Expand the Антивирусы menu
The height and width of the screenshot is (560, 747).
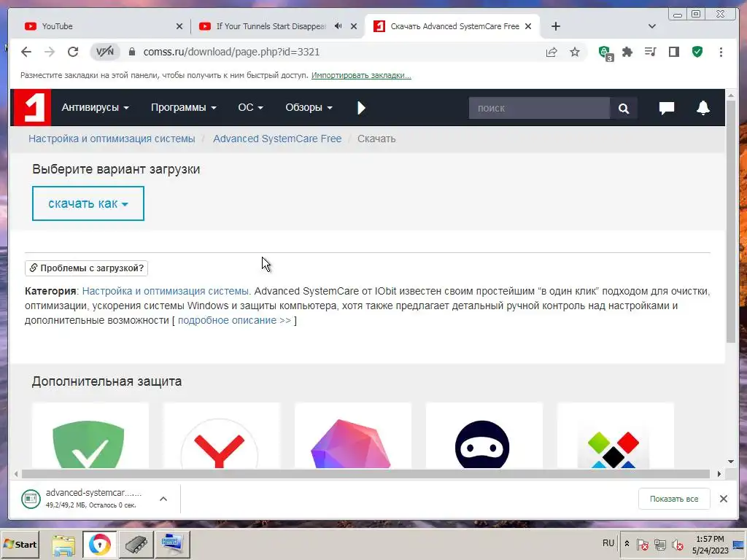(96, 108)
